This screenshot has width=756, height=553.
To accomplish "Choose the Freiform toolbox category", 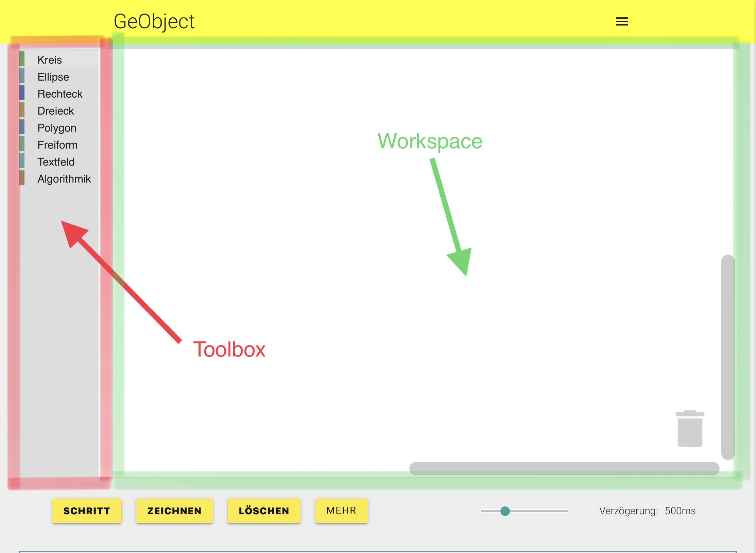I will (59, 145).
